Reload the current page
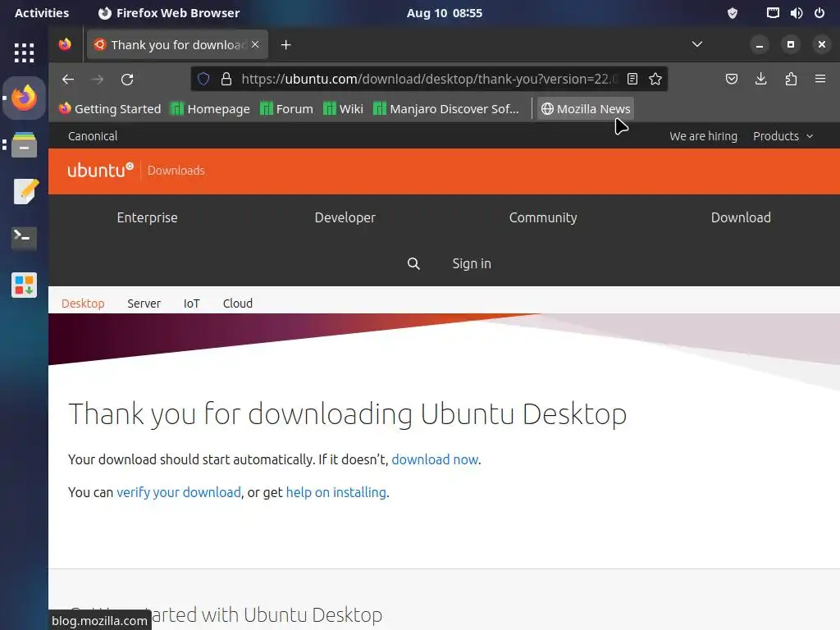Image resolution: width=840 pixels, height=630 pixels. (127, 80)
